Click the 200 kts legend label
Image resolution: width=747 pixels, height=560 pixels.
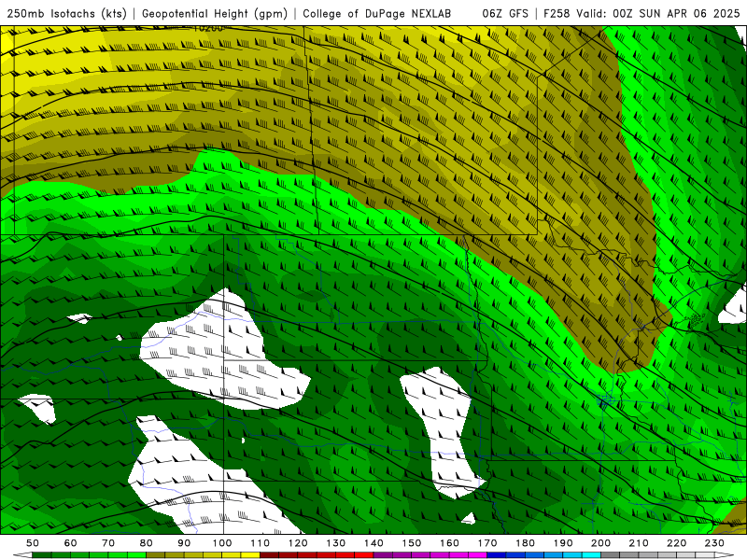600,543
